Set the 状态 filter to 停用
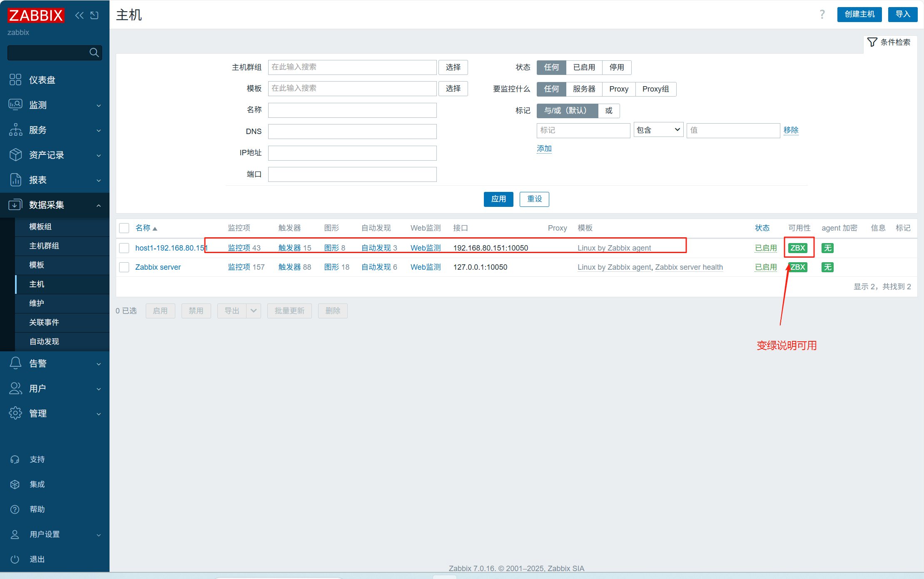924x579 pixels. (x=617, y=67)
